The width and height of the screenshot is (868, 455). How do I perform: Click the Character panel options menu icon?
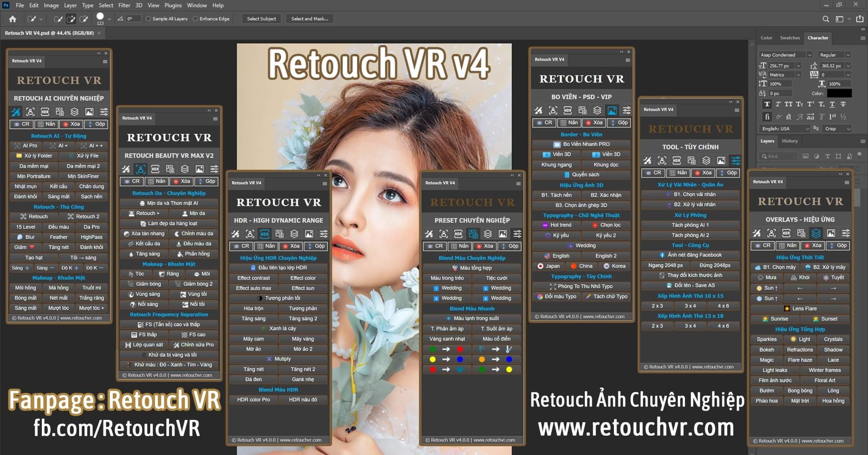pyautogui.click(x=863, y=38)
